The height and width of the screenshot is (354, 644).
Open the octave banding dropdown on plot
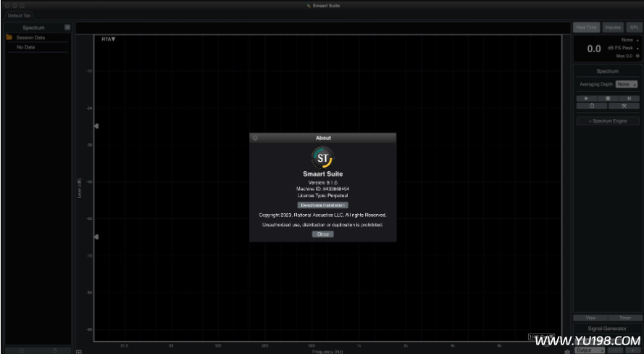pos(541,337)
